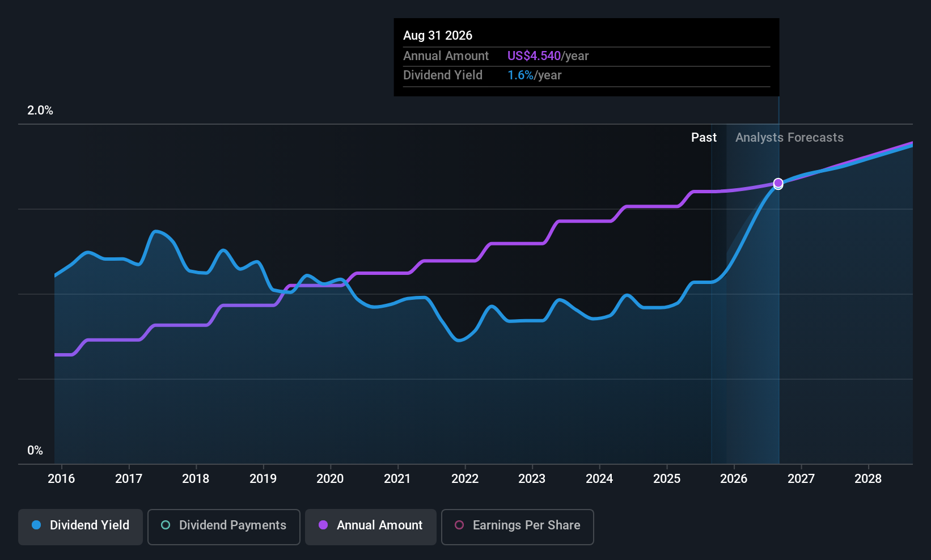The width and height of the screenshot is (931, 560).
Task: Click the highlighted Aug 2026 data point marker
Action: click(778, 183)
